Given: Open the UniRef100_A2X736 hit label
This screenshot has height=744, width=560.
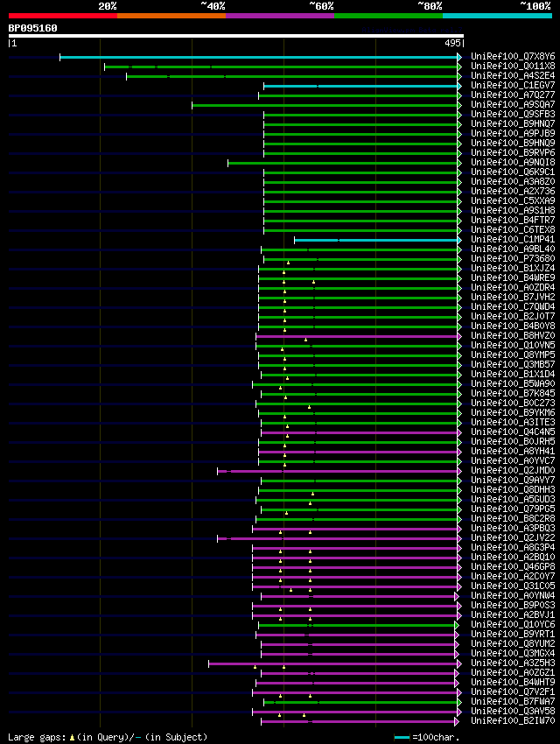Looking at the screenshot, I should pyautogui.click(x=513, y=191).
